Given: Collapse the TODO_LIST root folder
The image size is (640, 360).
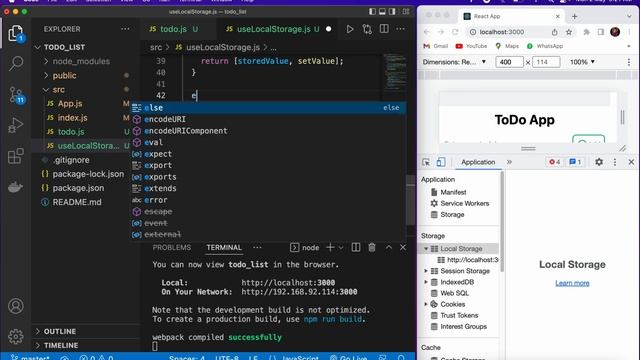Looking at the screenshot, I should [x=38, y=47].
